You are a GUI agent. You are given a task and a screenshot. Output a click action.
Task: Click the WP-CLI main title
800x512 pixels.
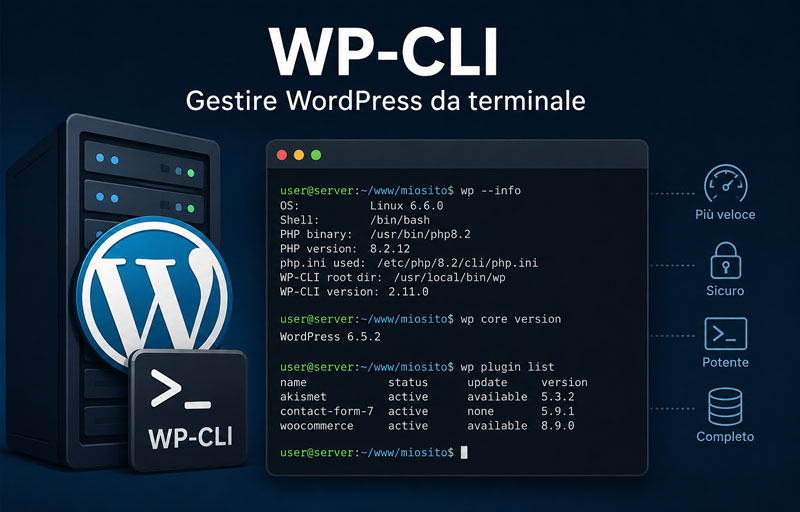pos(383,53)
